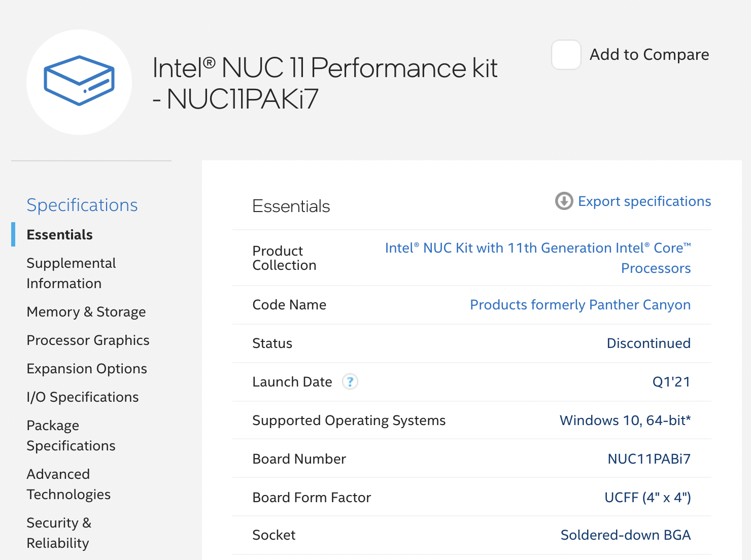Click the Soldered-down BGA socket value
Screen dimensions: 751x560
(626, 535)
